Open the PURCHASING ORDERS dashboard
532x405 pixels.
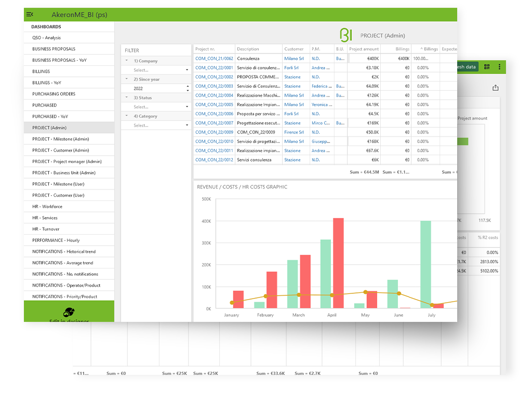[54, 94]
